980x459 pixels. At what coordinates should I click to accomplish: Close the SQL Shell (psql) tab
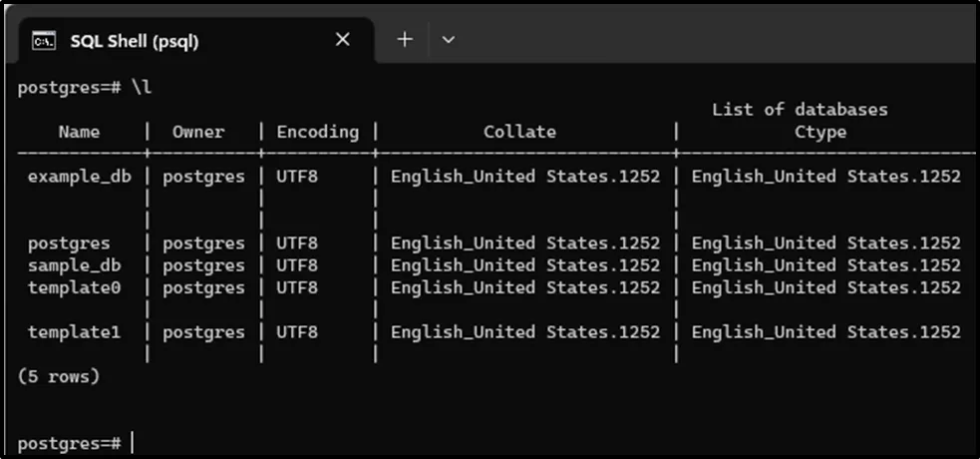tap(342, 40)
